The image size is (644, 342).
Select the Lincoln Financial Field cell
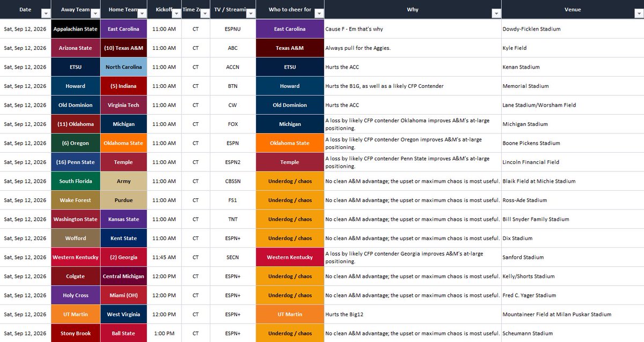573,162
